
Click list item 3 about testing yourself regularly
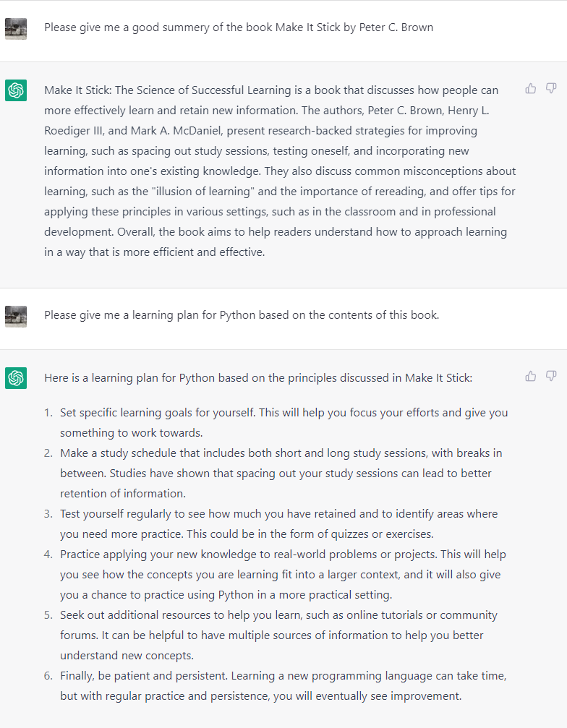(x=278, y=523)
